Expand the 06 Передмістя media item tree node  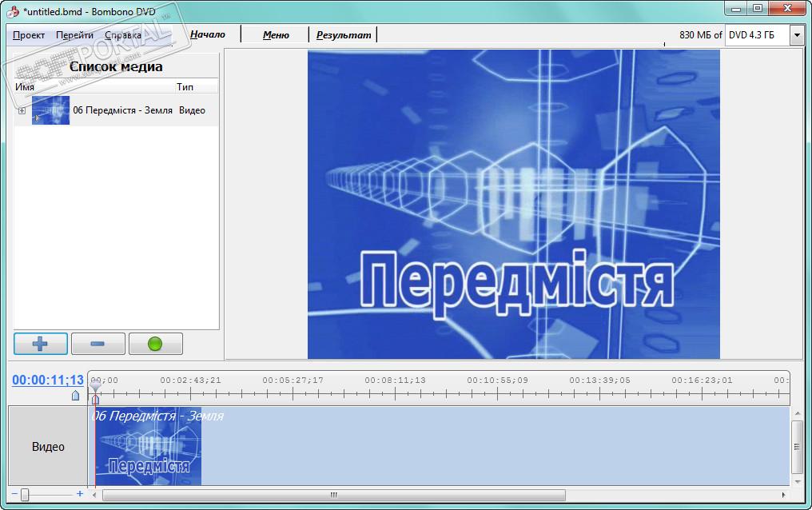22,111
